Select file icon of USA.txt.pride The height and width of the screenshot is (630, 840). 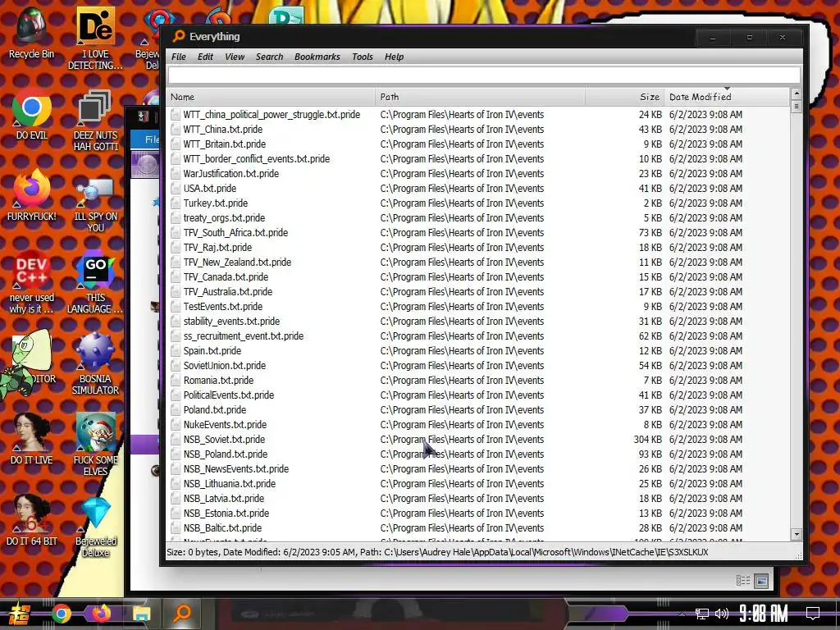(x=176, y=189)
